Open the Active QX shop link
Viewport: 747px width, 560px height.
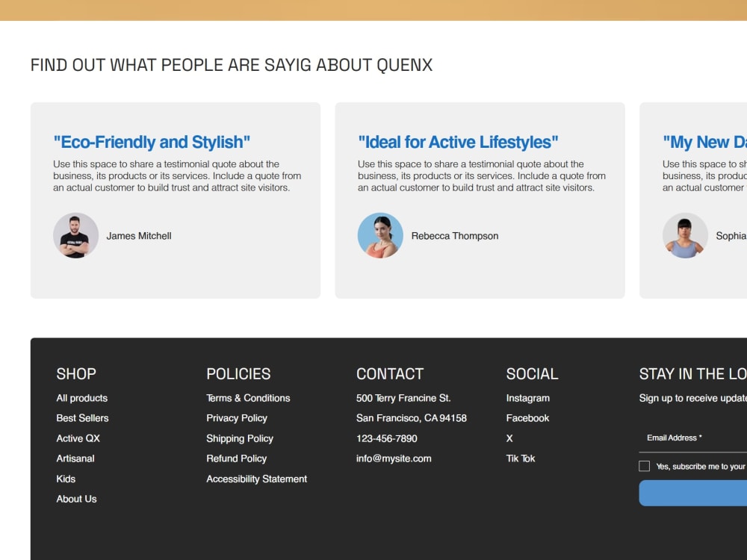tap(78, 438)
